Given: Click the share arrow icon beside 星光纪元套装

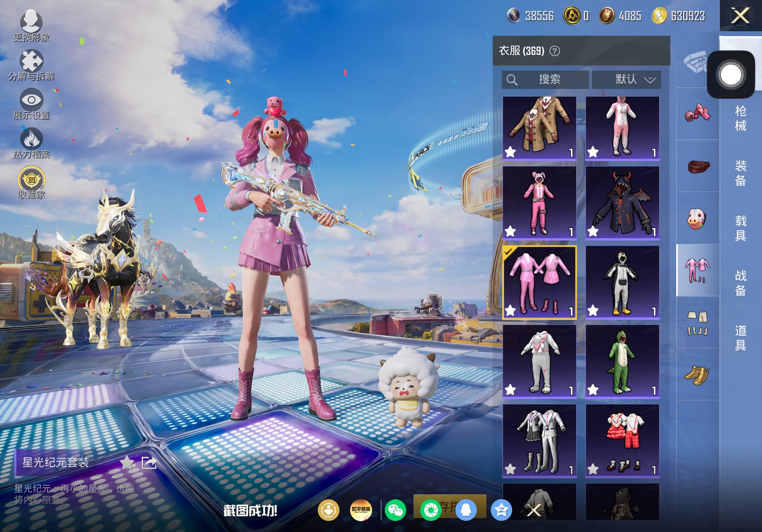Looking at the screenshot, I should [x=149, y=462].
